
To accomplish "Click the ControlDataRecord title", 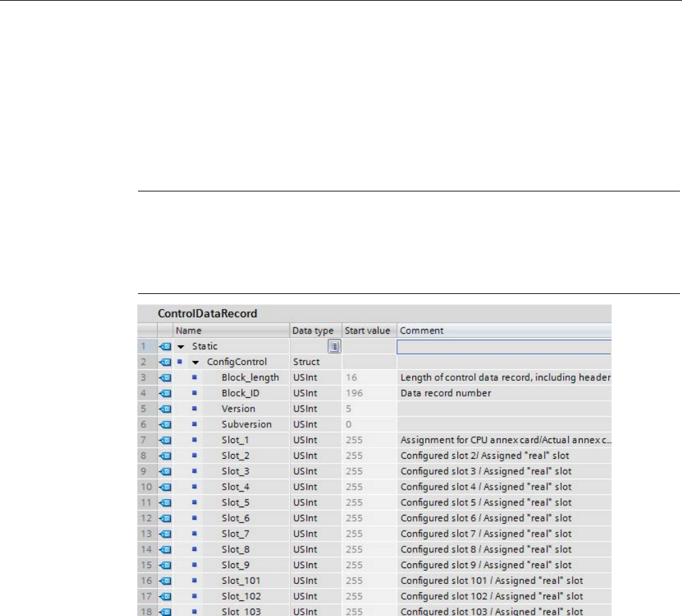I will (x=207, y=314).
